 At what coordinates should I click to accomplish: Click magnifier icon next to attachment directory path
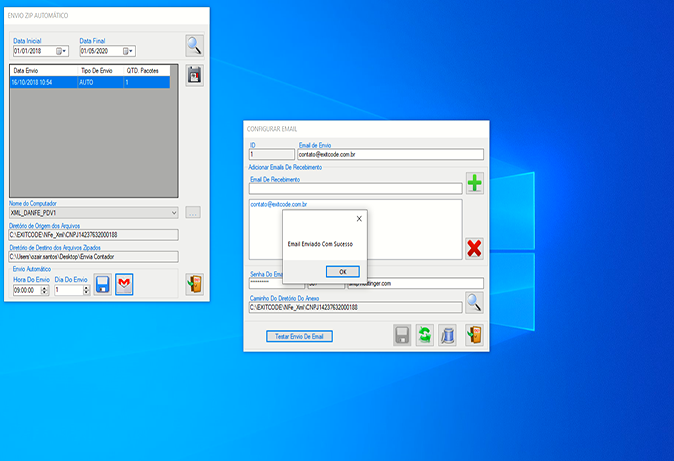coord(474,303)
